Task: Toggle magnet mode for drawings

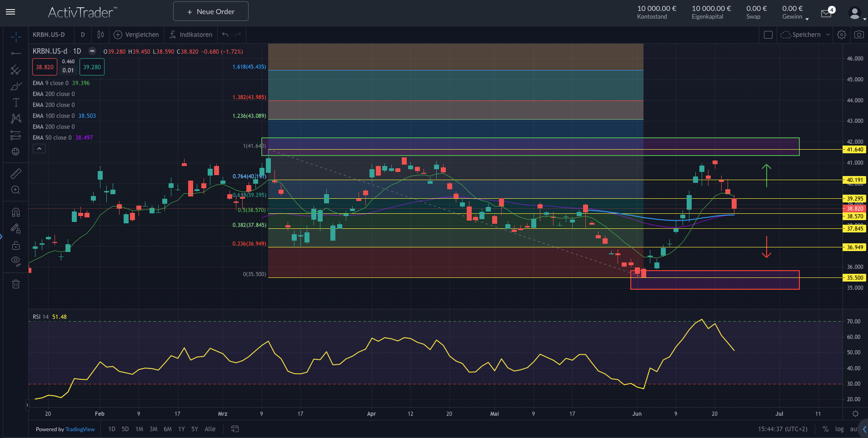Action: click(16, 212)
